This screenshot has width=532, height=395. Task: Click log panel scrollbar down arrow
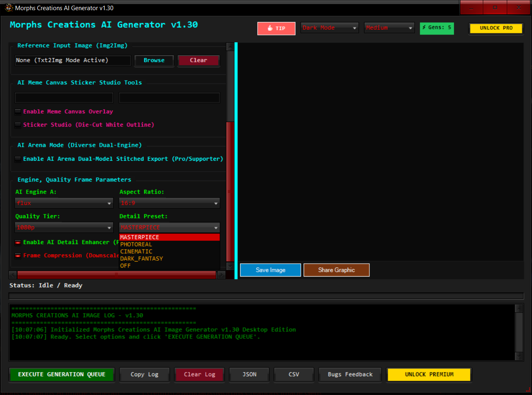[x=519, y=356]
